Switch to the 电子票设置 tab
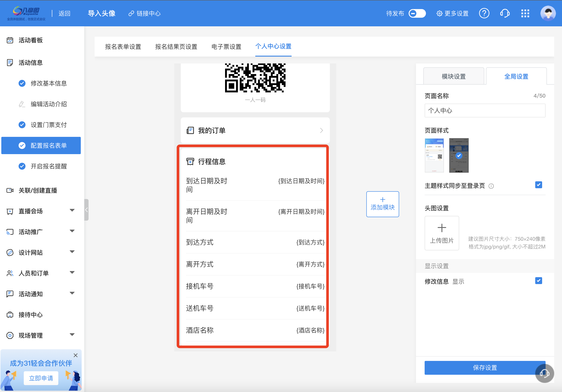562x392 pixels. pyautogui.click(x=226, y=46)
